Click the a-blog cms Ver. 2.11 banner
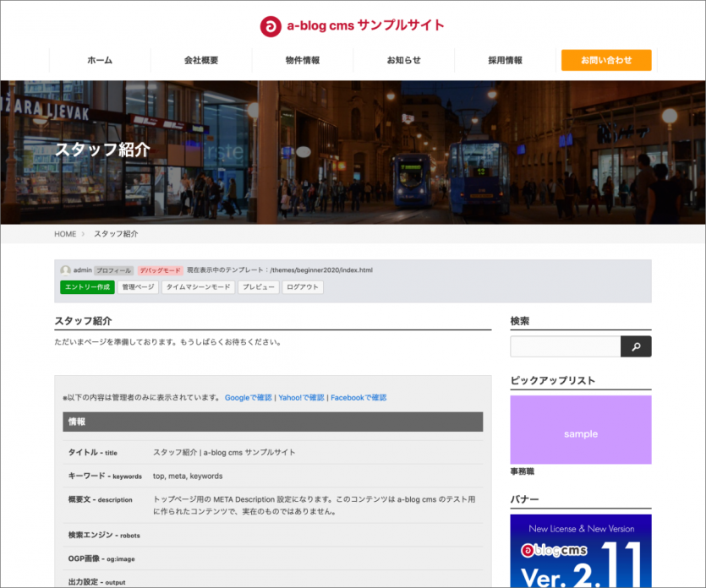The height and width of the screenshot is (588, 706). [581, 551]
